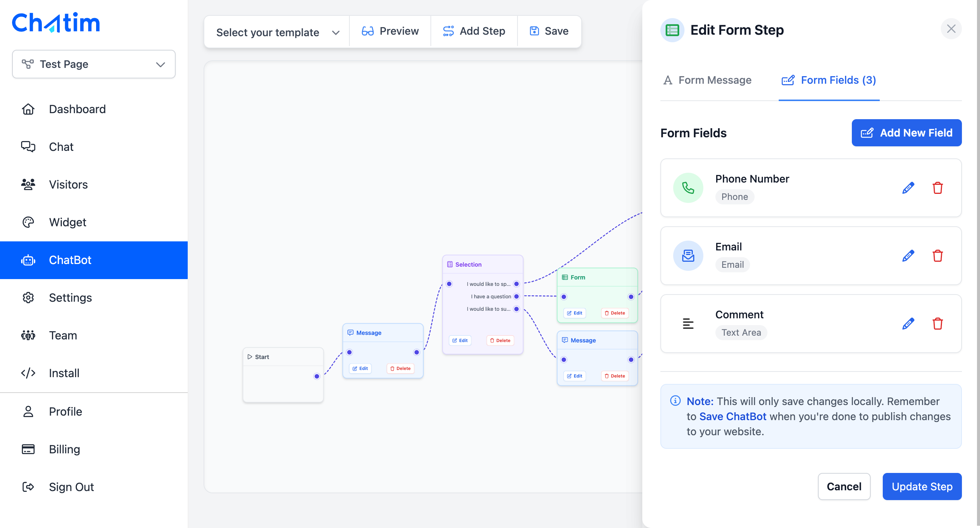Click the Add New Field button
Screen dimensions: 980x528
(906, 132)
